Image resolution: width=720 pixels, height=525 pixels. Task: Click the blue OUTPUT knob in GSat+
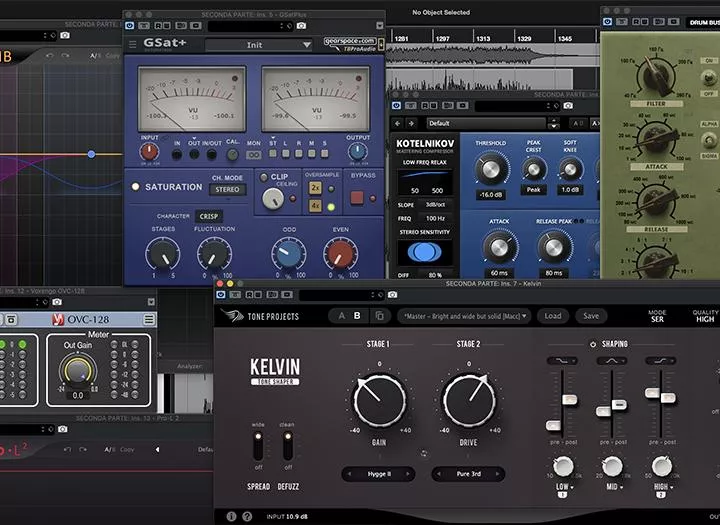(358, 152)
